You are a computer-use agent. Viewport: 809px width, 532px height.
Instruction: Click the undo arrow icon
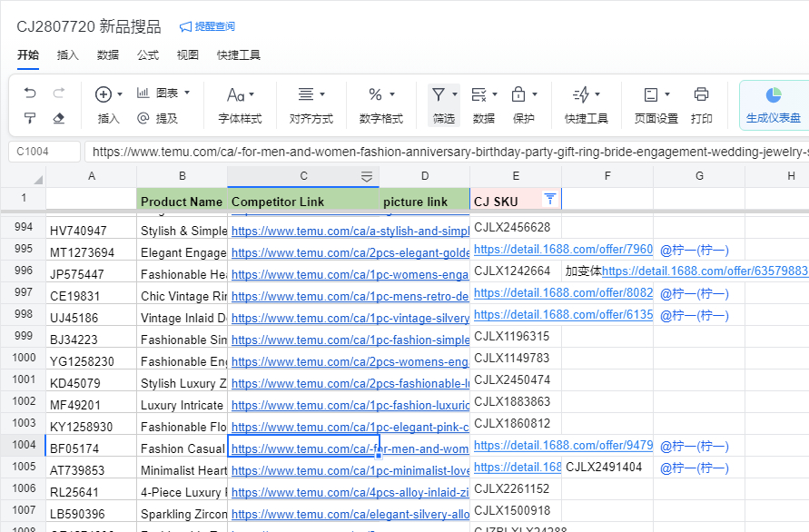(30, 94)
